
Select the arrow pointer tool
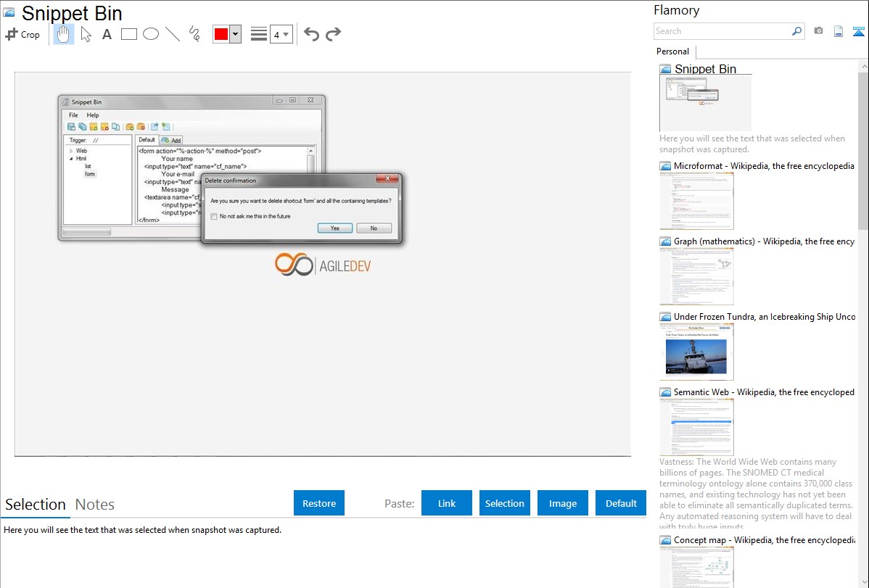point(86,34)
